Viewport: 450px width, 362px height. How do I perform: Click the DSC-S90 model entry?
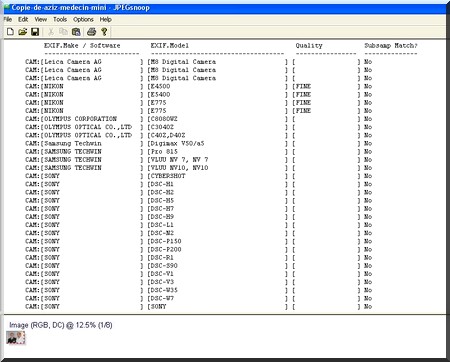click(x=164, y=266)
